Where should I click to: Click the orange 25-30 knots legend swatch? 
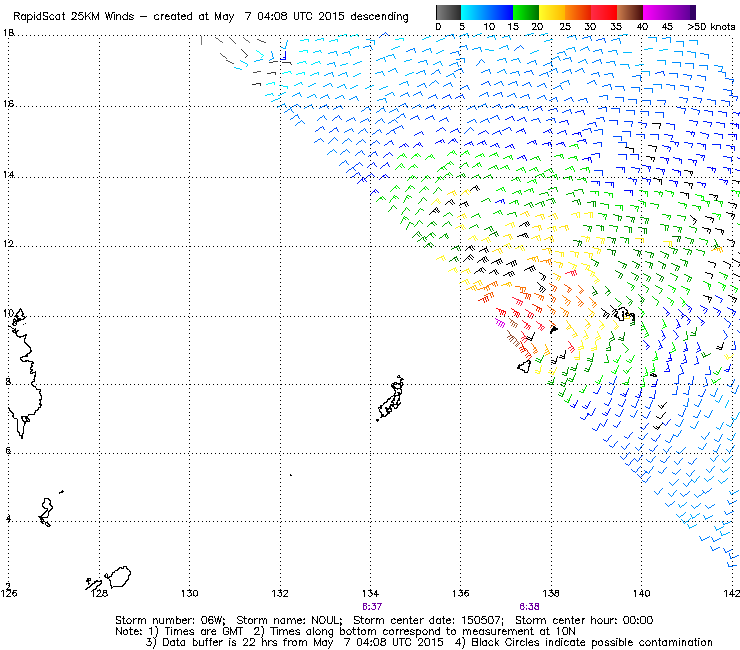(578, 12)
